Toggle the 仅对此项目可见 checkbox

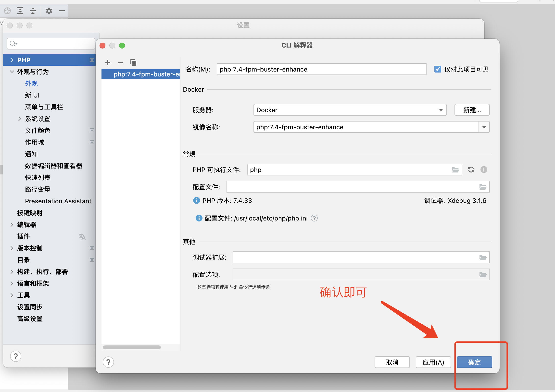coord(438,69)
